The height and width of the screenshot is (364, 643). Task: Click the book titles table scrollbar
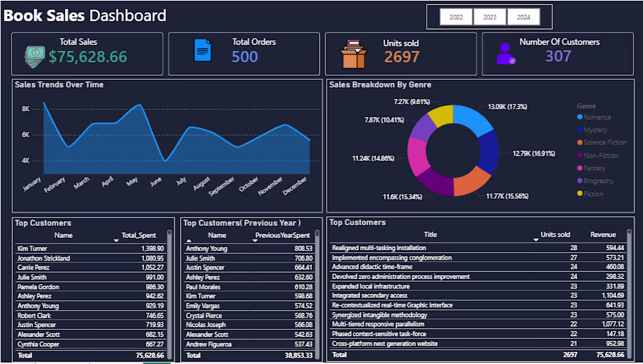(629, 295)
